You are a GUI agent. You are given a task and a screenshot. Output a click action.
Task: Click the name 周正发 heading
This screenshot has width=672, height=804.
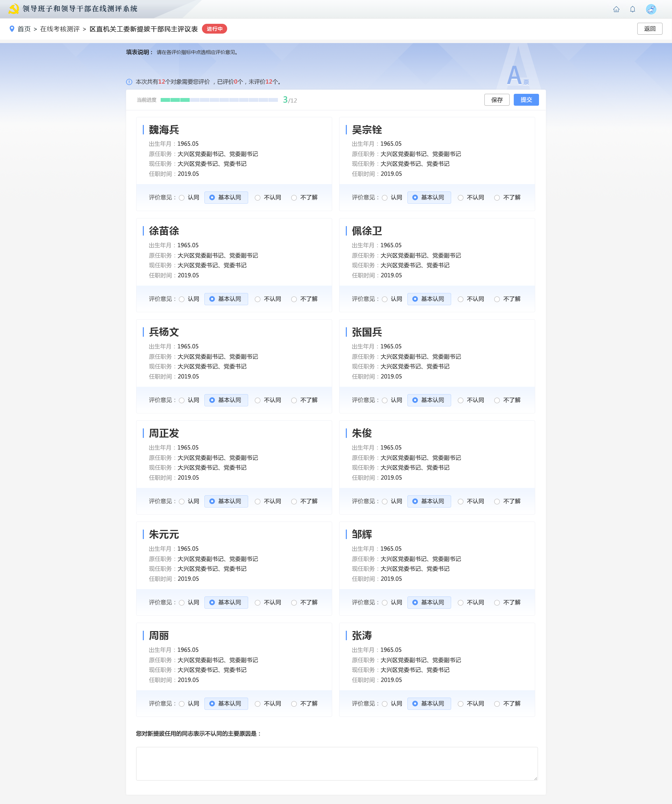point(164,433)
